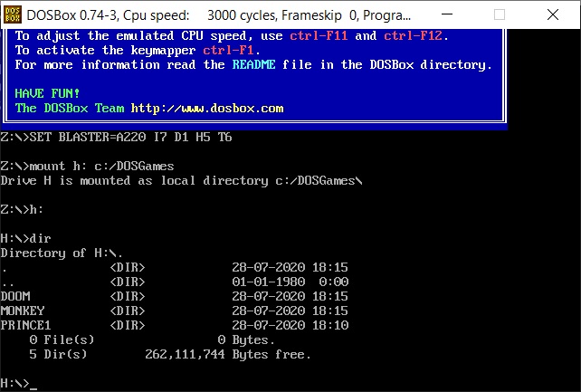This screenshot has width=581, height=392.
Task: Click the 28-07-2020 date in the PRINCE1 row
Action: tap(268, 325)
